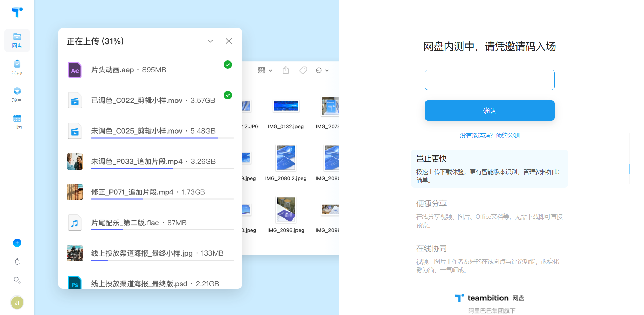Select the 在线协同 feature section
644x315 pixels.
(x=490, y=259)
